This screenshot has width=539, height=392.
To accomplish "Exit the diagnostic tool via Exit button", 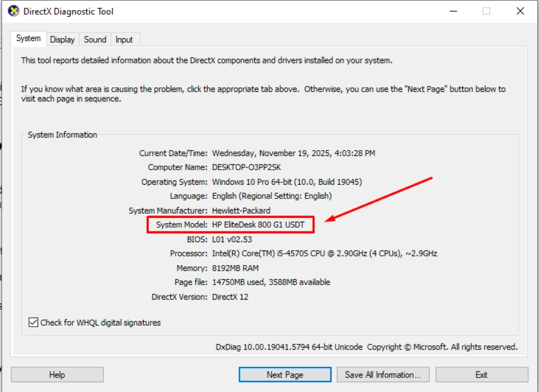I will [481, 375].
